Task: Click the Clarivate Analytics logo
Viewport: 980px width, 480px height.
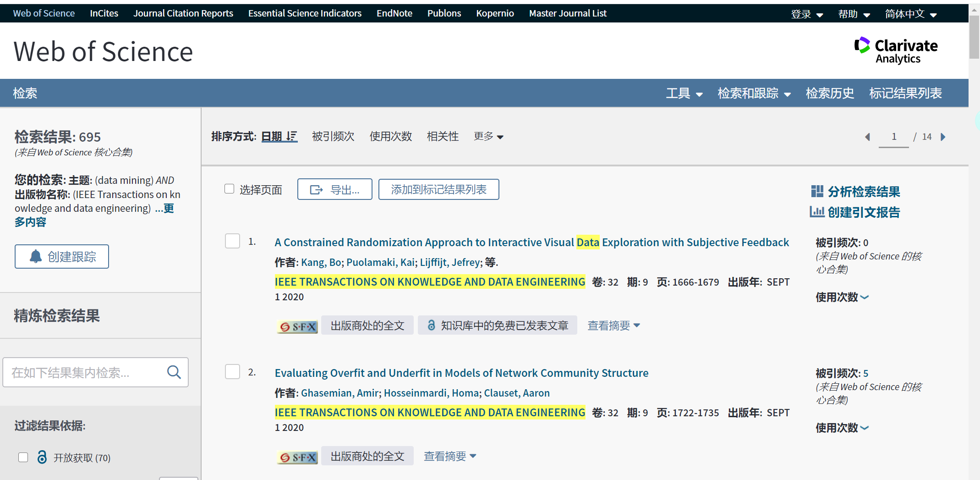Action: pyautogui.click(x=896, y=50)
